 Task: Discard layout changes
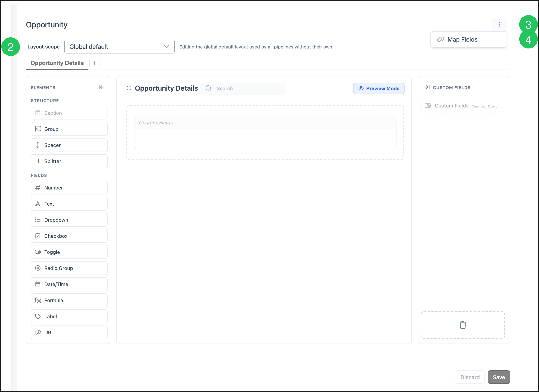470,377
